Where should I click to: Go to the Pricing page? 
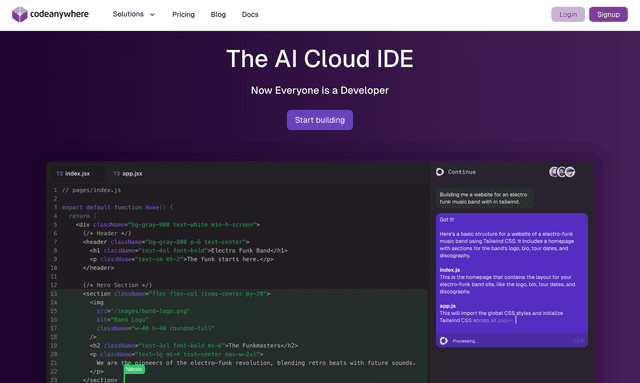point(183,15)
